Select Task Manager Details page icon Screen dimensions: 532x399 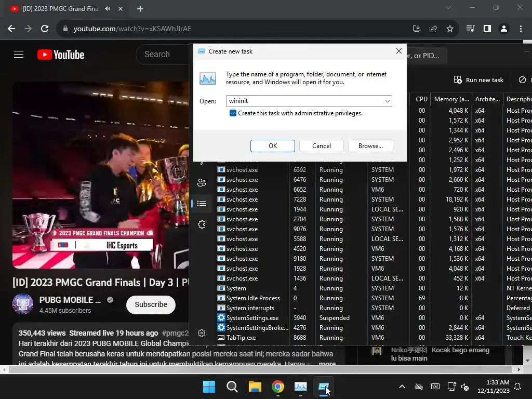tap(202, 203)
